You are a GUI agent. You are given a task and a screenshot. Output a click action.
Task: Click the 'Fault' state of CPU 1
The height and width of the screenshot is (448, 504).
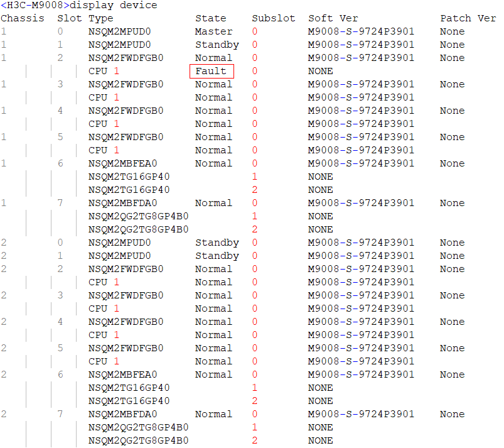click(x=211, y=71)
